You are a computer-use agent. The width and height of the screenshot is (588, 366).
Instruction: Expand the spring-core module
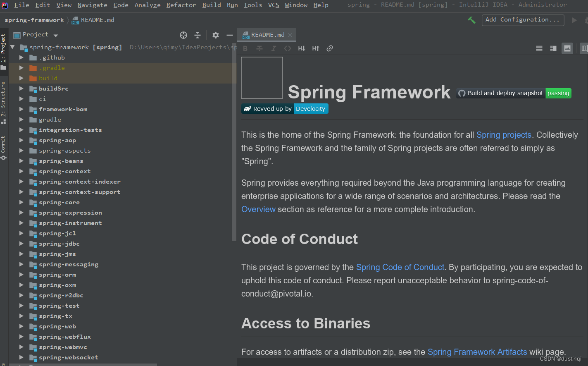click(x=21, y=202)
